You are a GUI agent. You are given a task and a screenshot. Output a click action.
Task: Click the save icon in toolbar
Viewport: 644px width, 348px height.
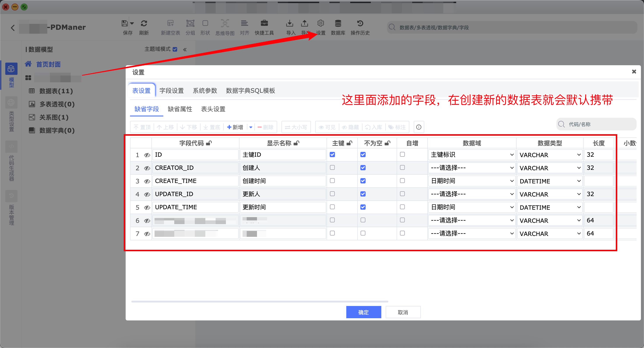pos(125,23)
